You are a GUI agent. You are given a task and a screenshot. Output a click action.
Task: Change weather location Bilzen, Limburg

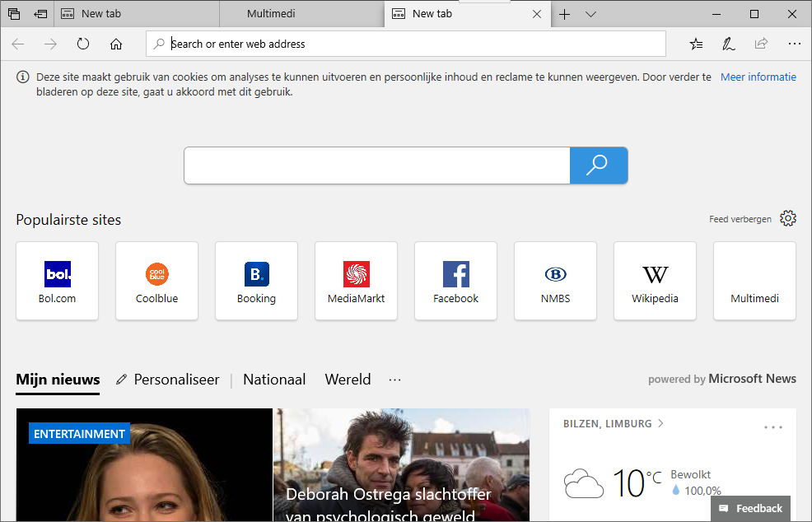pos(614,423)
